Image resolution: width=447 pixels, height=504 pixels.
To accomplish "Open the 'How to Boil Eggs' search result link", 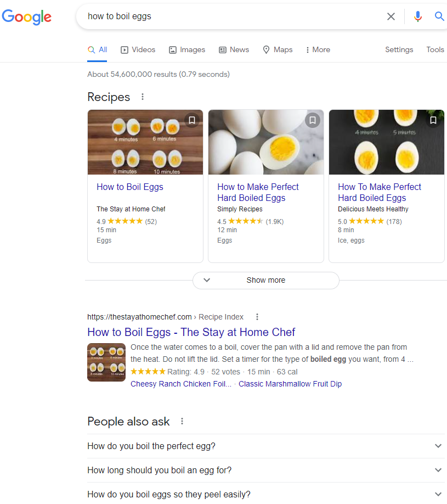I will coord(191,332).
